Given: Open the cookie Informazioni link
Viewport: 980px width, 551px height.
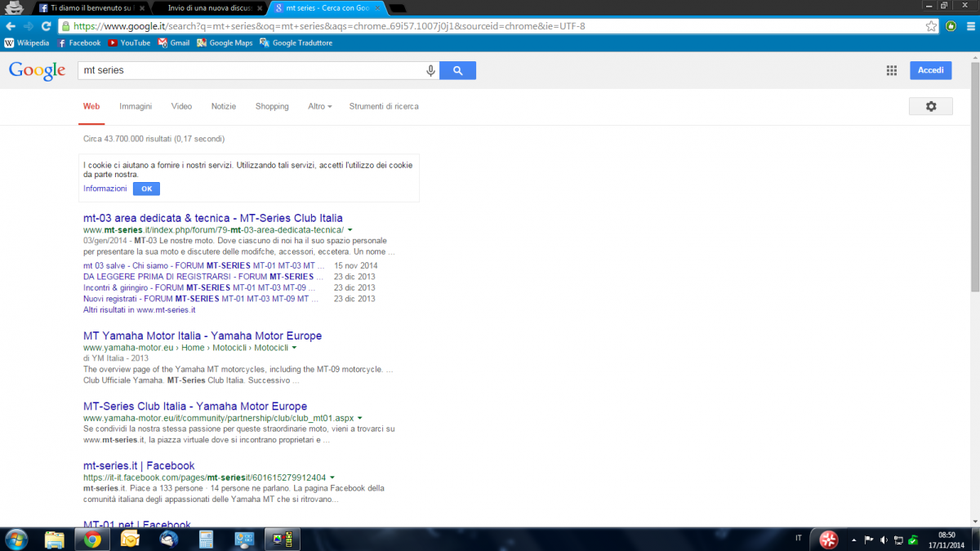Looking at the screenshot, I should [105, 189].
